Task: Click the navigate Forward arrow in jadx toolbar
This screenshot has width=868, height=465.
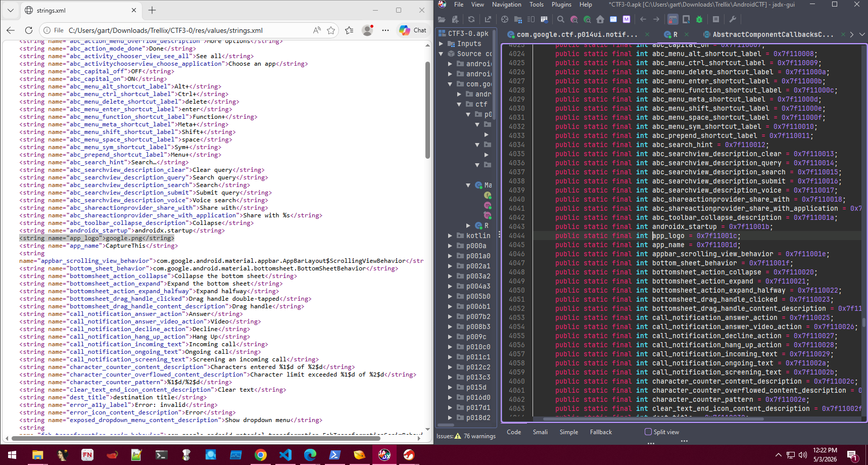Action: click(656, 19)
